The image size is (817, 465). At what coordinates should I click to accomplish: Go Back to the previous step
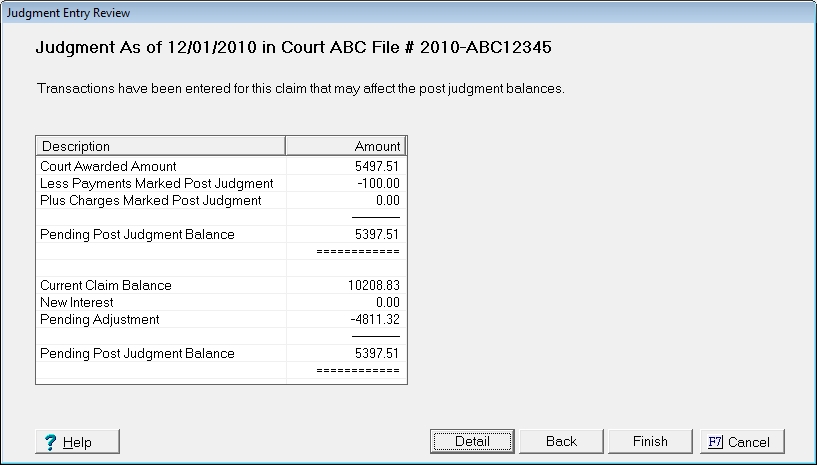pos(561,441)
